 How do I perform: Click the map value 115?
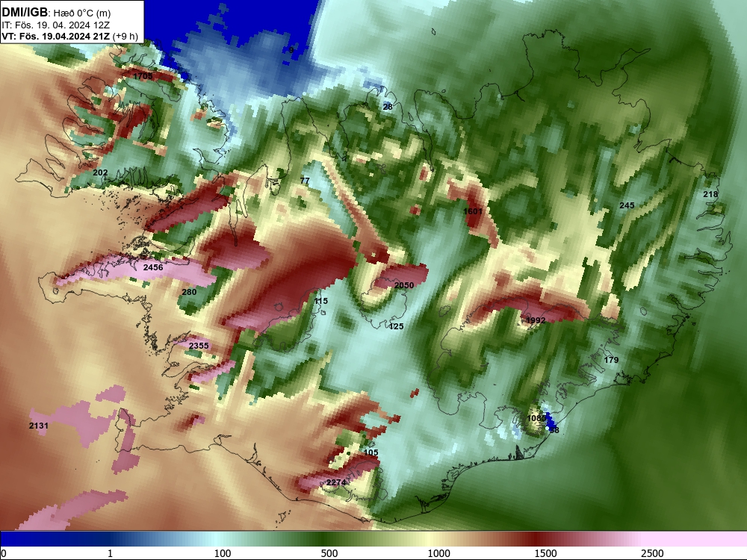tap(320, 301)
